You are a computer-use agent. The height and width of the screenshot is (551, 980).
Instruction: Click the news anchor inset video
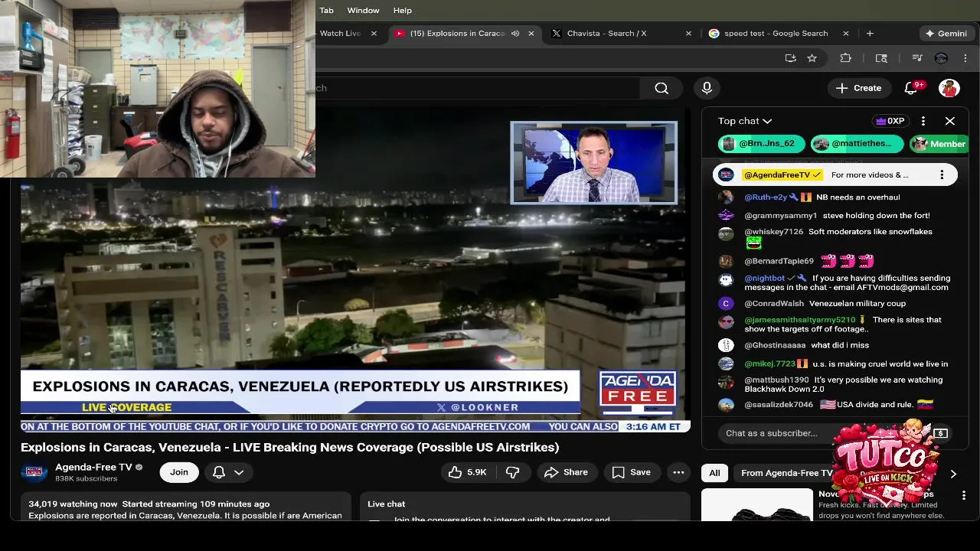pyautogui.click(x=594, y=163)
